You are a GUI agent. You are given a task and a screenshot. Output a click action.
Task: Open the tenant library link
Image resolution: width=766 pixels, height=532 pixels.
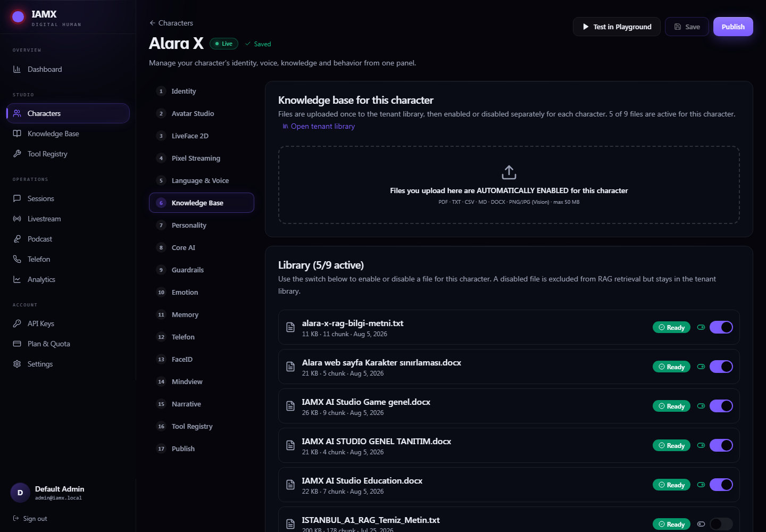click(319, 126)
